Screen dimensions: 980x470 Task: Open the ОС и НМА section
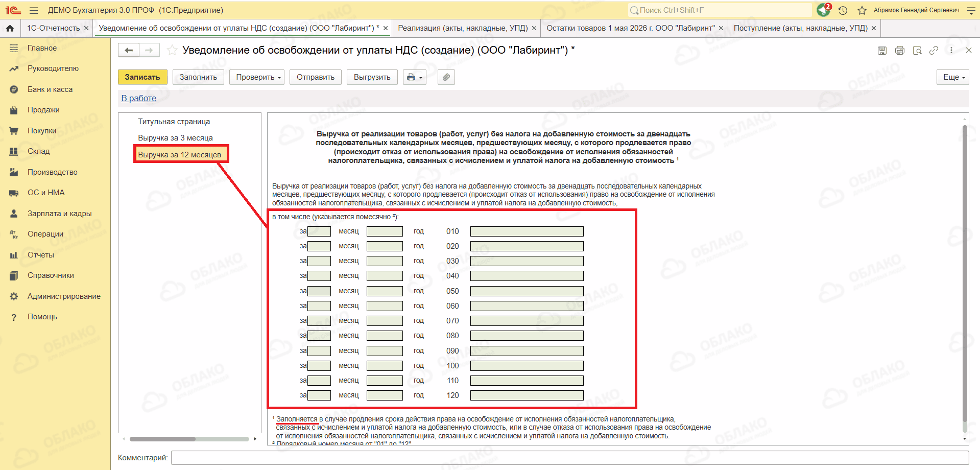tap(46, 193)
